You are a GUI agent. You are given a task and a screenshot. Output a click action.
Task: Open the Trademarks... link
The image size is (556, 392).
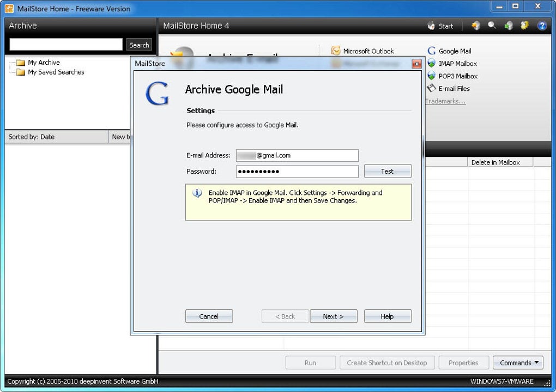(445, 101)
